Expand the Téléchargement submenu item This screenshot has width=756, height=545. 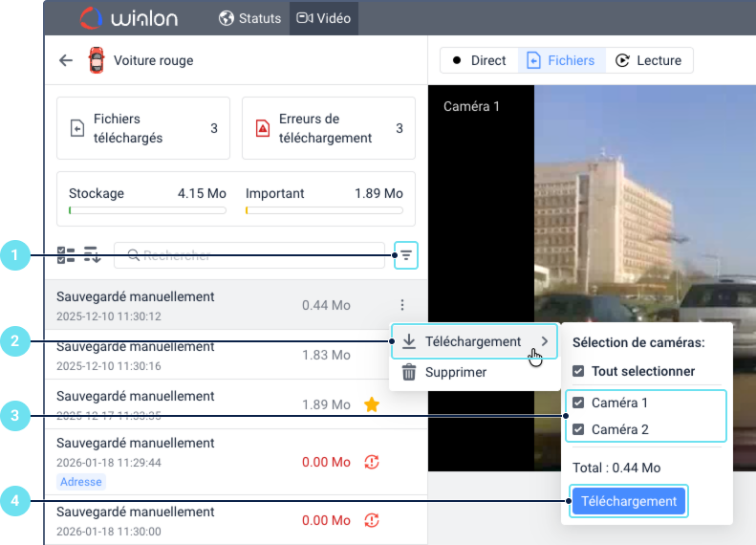click(474, 341)
